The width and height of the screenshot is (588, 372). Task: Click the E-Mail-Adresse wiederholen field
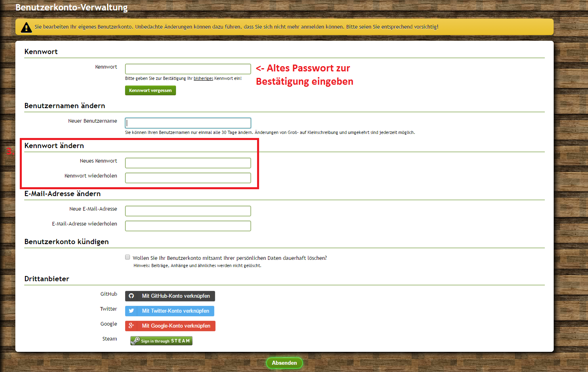click(x=188, y=226)
